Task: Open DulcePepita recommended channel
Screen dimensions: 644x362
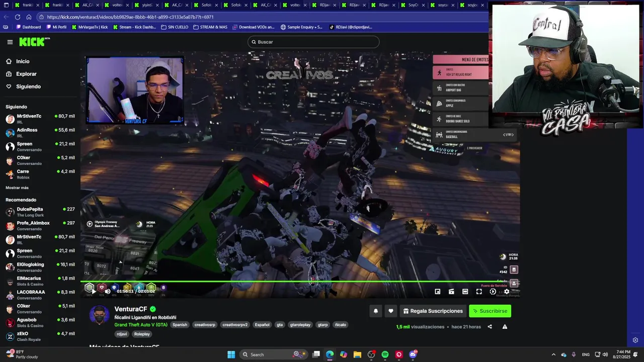Action: pos(40,212)
